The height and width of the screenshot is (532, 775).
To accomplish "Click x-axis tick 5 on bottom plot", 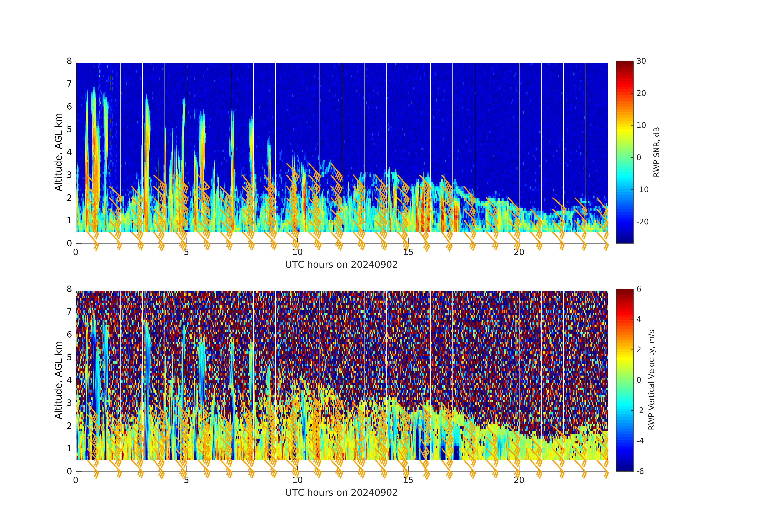I will click(186, 480).
